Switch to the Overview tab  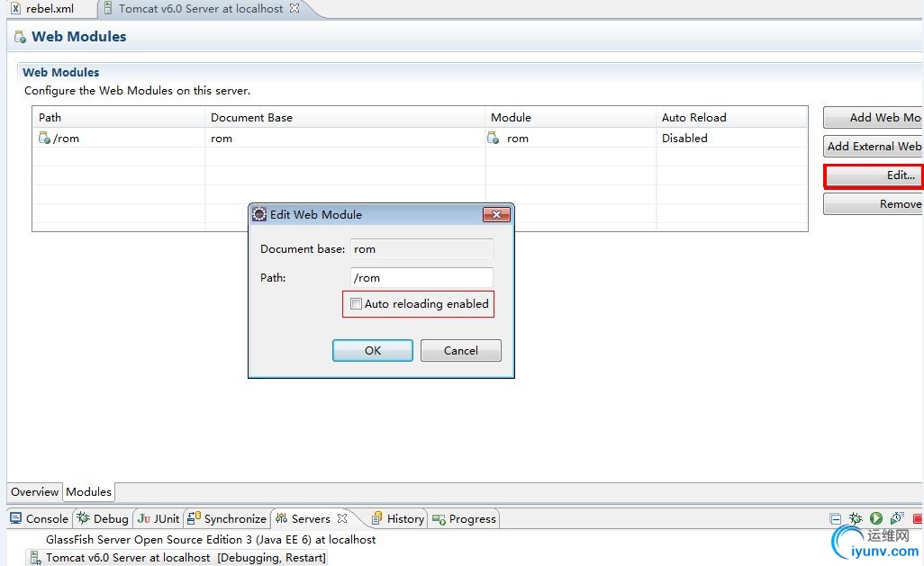click(35, 492)
